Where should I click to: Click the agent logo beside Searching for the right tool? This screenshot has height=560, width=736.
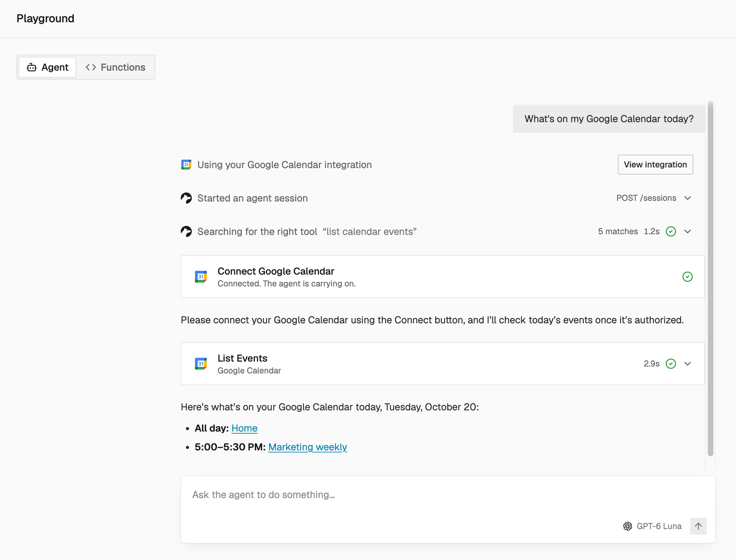click(186, 231)
